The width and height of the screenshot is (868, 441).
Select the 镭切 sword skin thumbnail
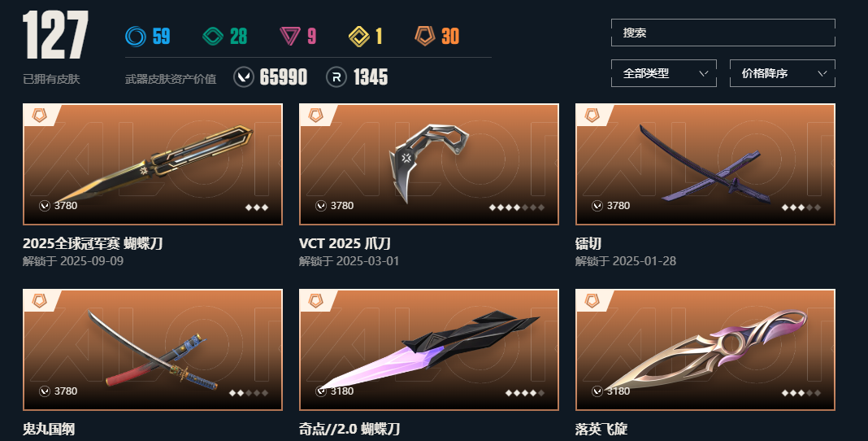click(x=705, y=164)
